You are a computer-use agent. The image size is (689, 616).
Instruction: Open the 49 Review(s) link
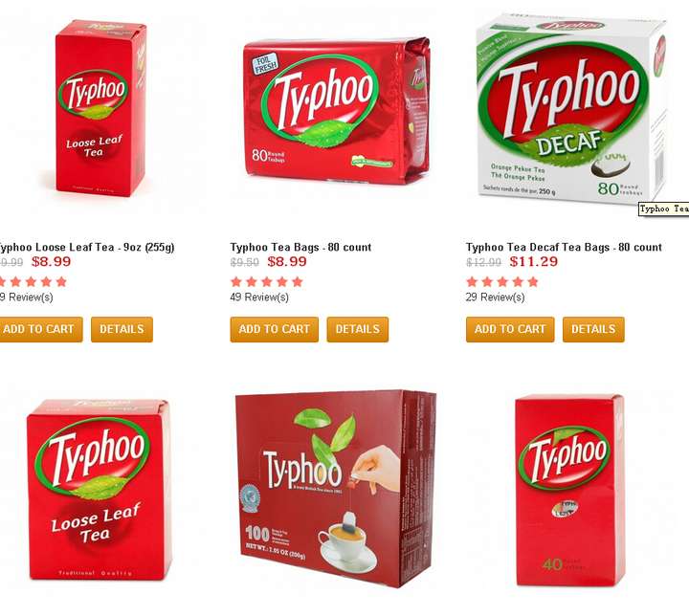coord(259,297)
